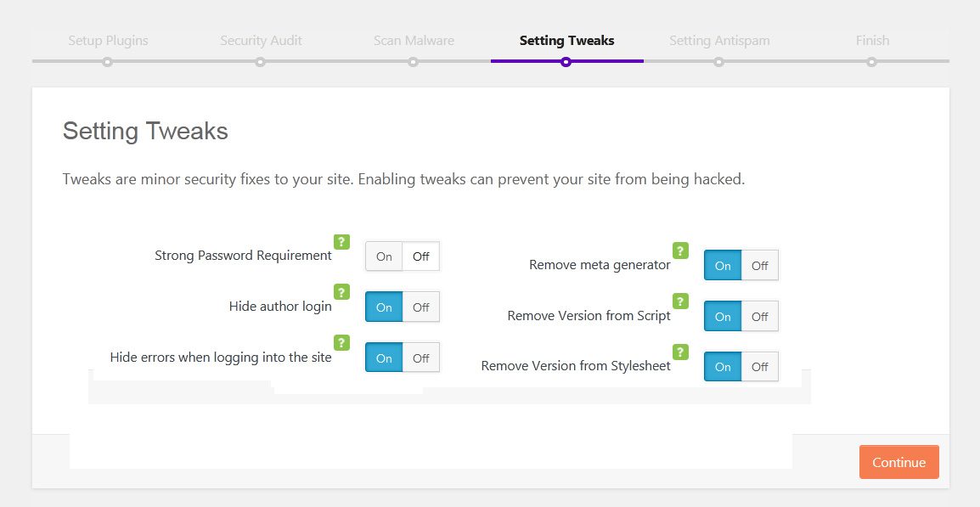
Task: Click the On option for Remove Version from Stylesheet
Action: point(723,367)
